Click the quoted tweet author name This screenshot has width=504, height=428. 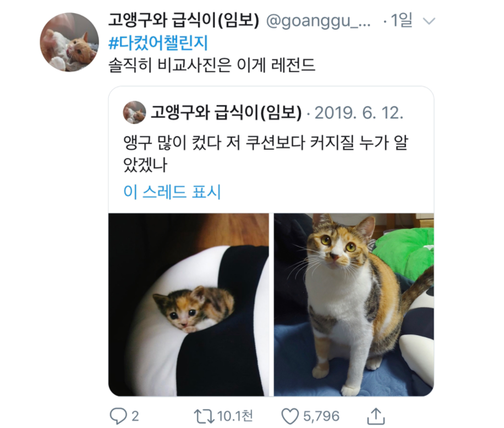(226, 112)
